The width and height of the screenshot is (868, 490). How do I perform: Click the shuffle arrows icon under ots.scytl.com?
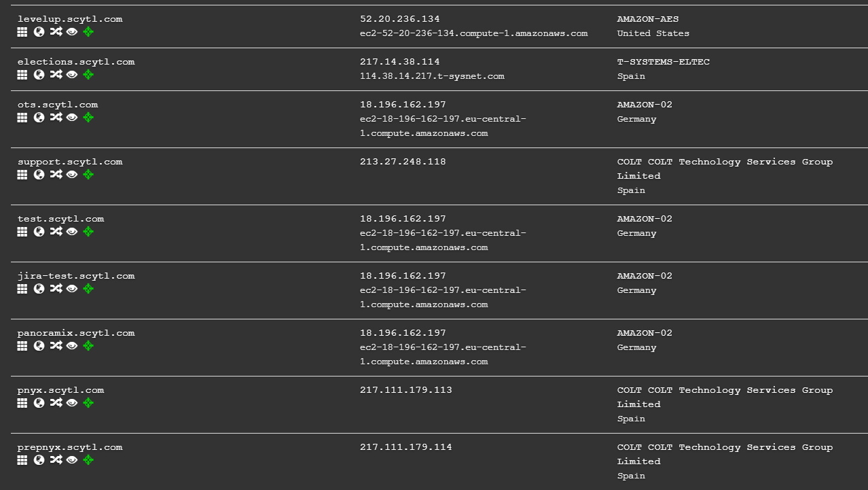[56, 118]
